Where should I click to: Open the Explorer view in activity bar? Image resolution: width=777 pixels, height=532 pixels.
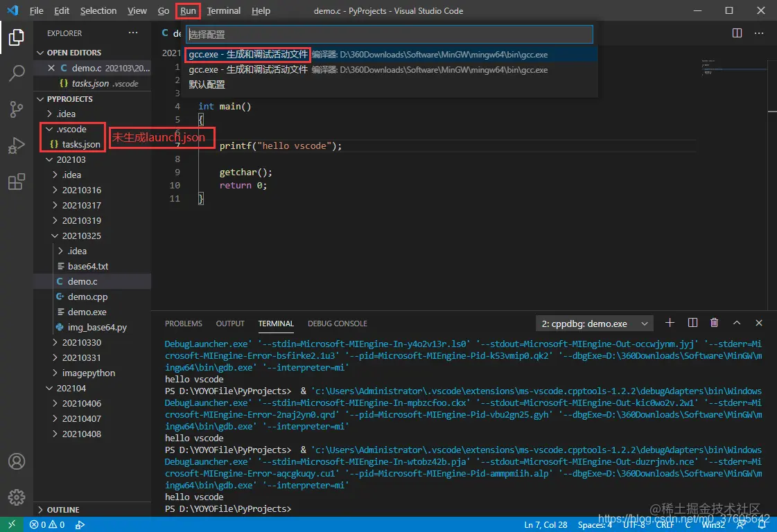[17, 37]
